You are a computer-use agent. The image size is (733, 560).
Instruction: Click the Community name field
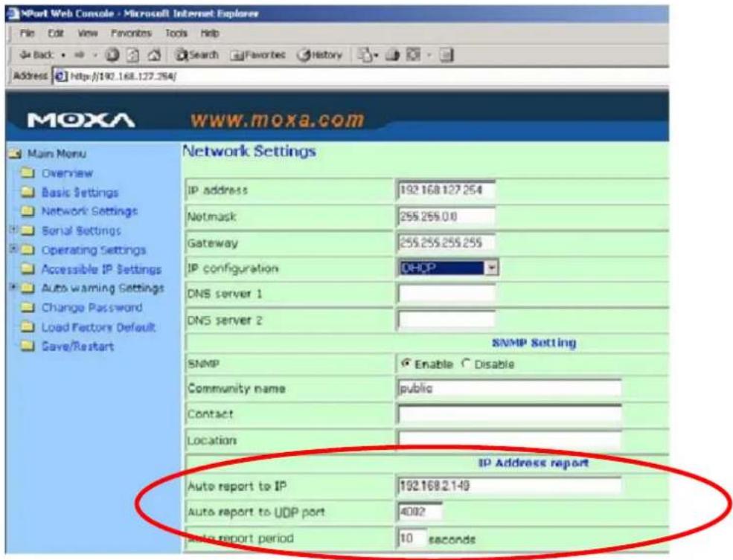(509, 388)
